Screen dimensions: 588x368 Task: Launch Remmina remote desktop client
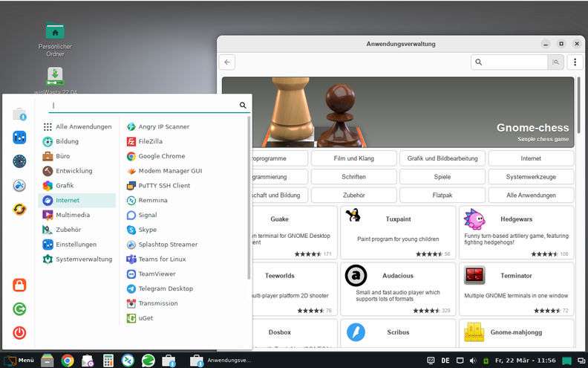(152, 200)
